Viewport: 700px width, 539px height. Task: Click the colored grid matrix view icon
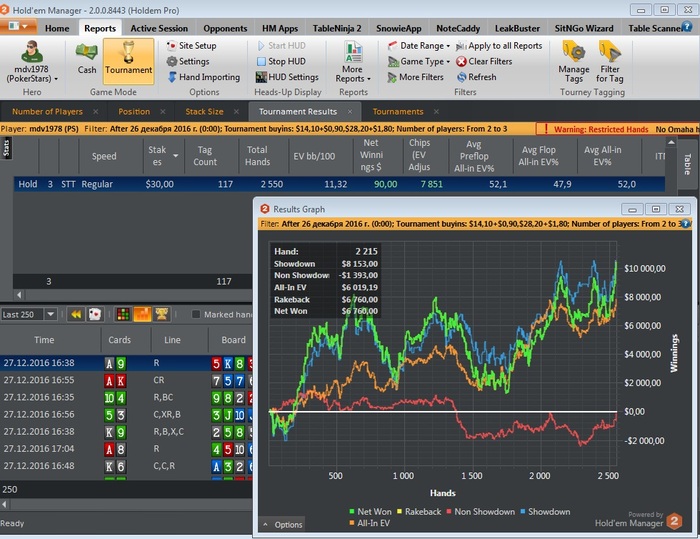[123, 314]
